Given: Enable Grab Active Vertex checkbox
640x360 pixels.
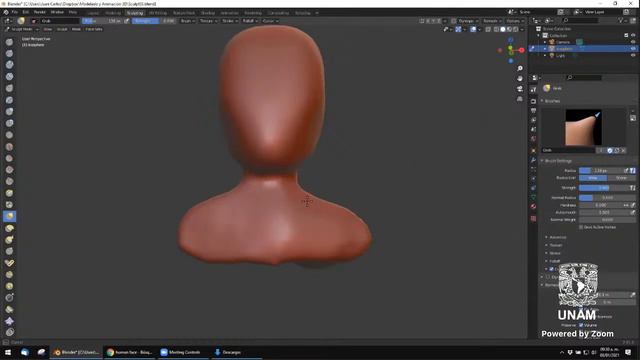Looking at the screenshot, I should pyautogui.click(x=581, y=227).
